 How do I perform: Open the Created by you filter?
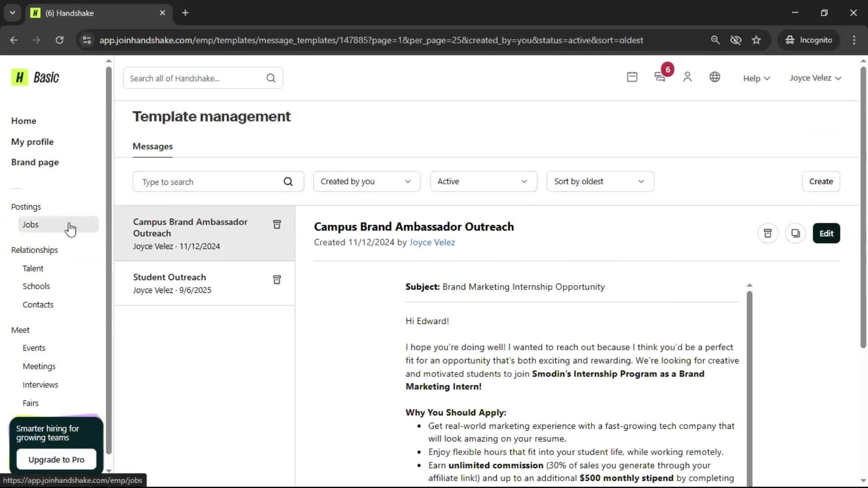tap(367, 181)
